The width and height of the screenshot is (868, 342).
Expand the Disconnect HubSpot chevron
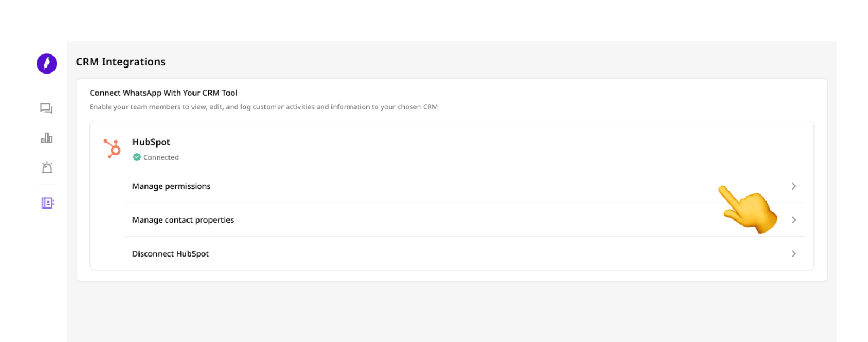pyautogui.click(x=794, y=254)
